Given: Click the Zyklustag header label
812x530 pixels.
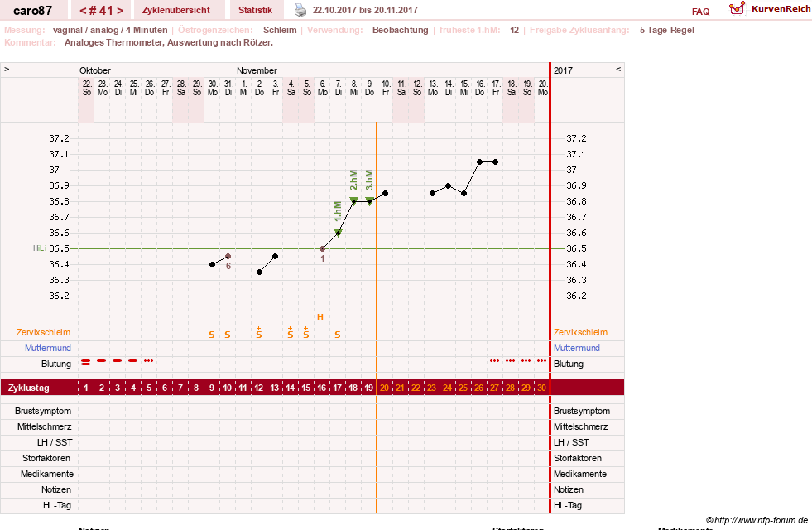Looking at the screenshot, I should click(28, 388).
